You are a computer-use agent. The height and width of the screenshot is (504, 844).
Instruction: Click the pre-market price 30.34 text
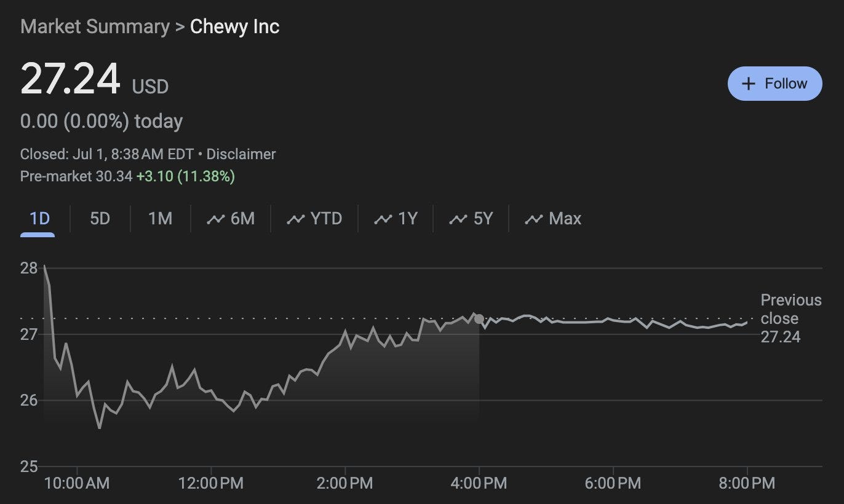[x=114, y=176]
